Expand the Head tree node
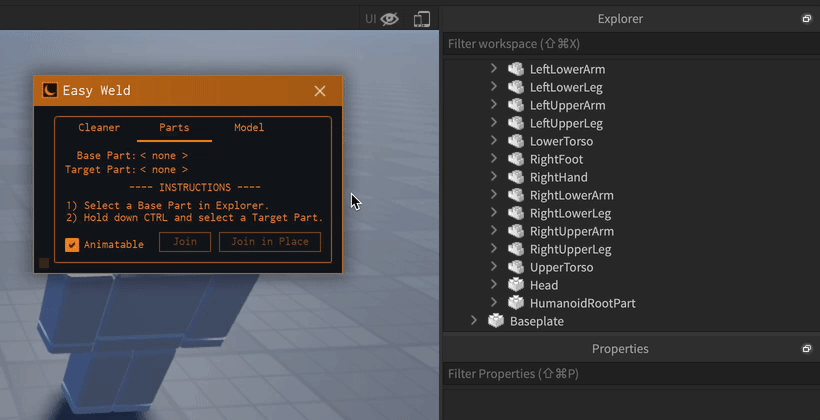 coord(493,285)
